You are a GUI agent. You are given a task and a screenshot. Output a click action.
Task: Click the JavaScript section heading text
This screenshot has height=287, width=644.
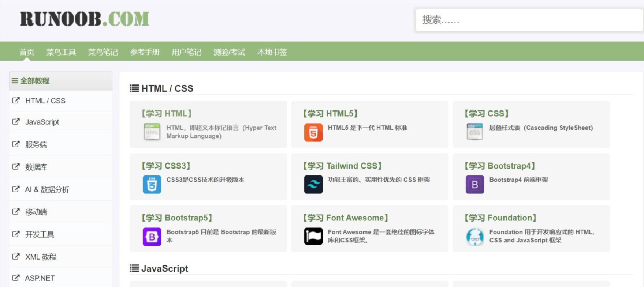[165, 268]
